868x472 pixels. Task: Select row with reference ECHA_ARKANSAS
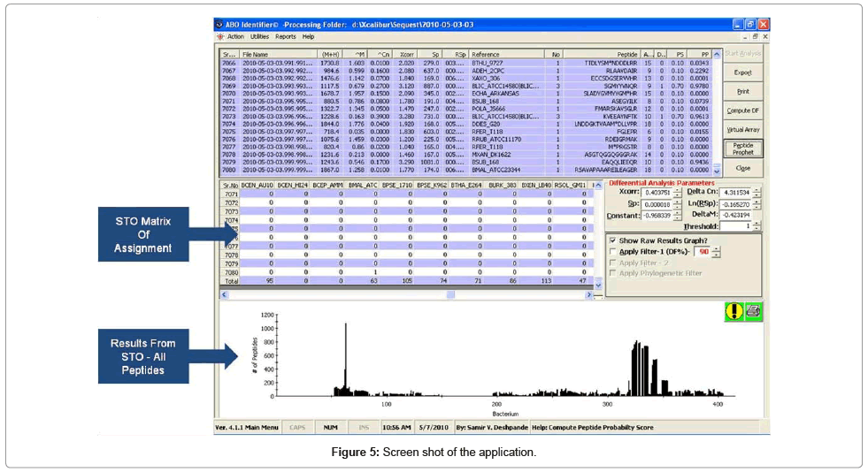click(x=465, y=94)
